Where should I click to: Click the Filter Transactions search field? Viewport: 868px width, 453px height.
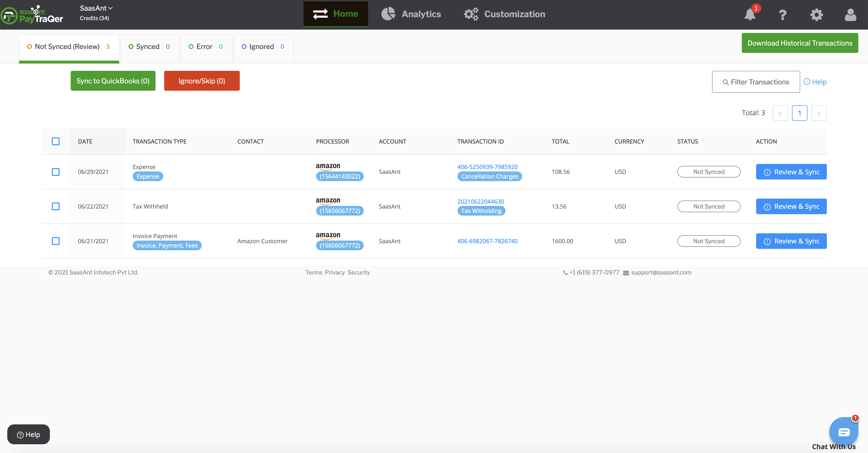756,82
